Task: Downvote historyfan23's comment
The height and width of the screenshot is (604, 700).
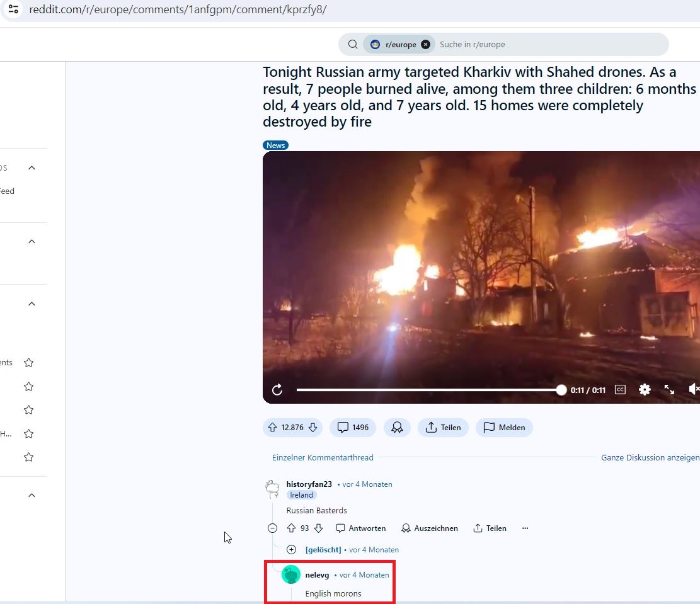Action: [318, 528]
